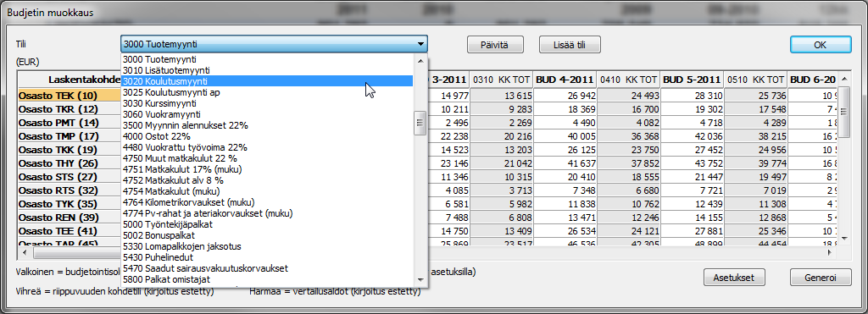The height and width of the screenshot is (314, 868).
Task: Click dropdown list scrollbar up arrow
Action: (x=420, y=60)
